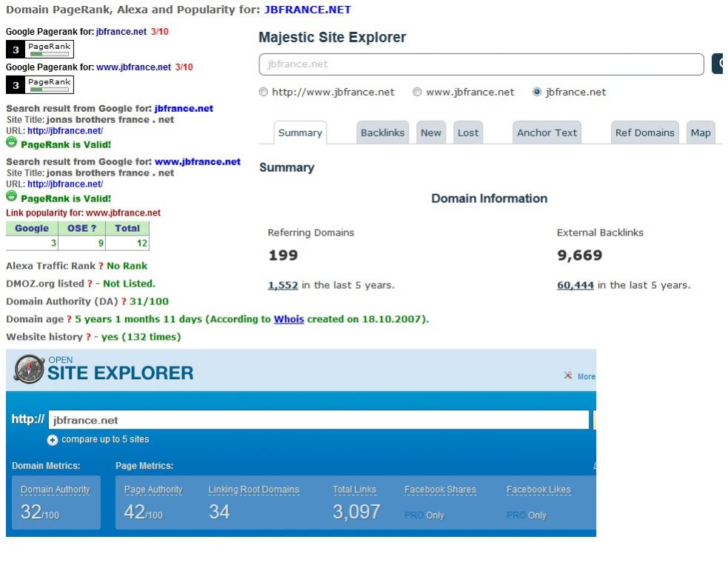The height and width of the screenshot is (568, 728).
Task: Click the plus icon beside compare up to 5 sites
Action: pos(53,440)
